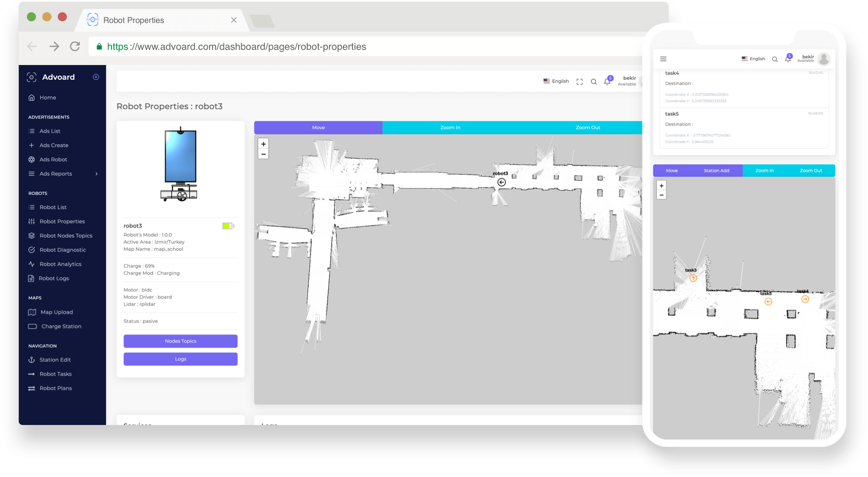Open the search icon in desktop header
Viewport: 868px width, 477px height.
click(594, 82)
